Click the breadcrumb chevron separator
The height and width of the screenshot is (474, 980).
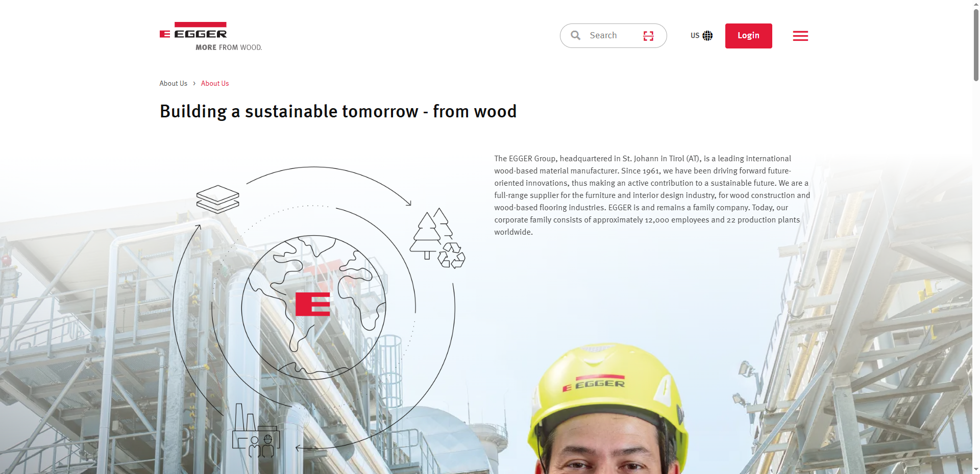tap(194, 83)
